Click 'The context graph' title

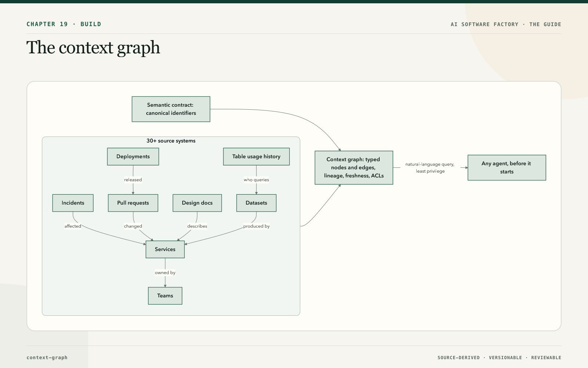point(93,48)
